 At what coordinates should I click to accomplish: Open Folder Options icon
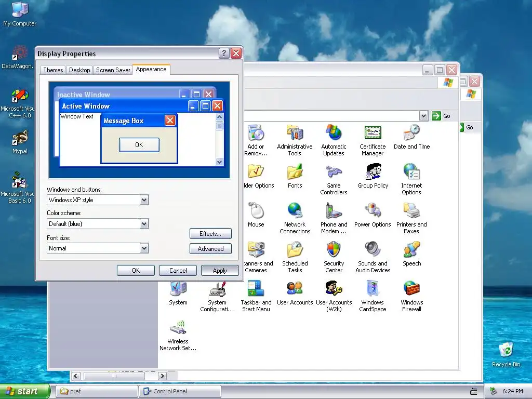[x=256, y=171]
